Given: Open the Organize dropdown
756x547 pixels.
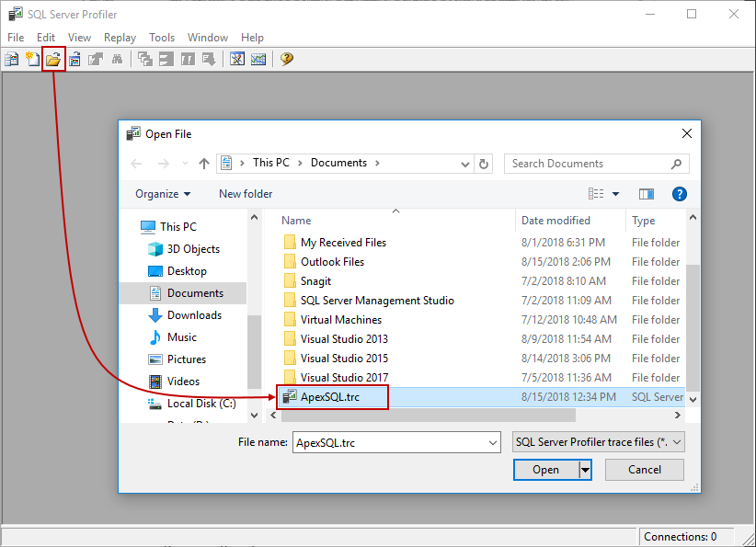Looking at the screenshot, I should point(163,194).
